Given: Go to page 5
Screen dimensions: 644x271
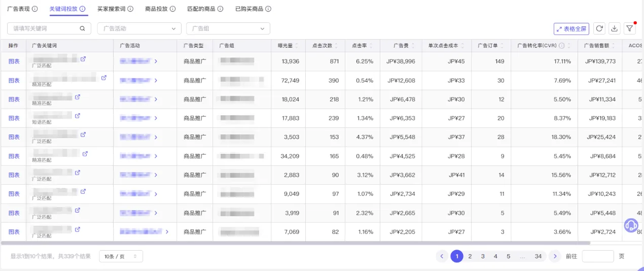Looking at the screenshot, I should pos(508,256).
